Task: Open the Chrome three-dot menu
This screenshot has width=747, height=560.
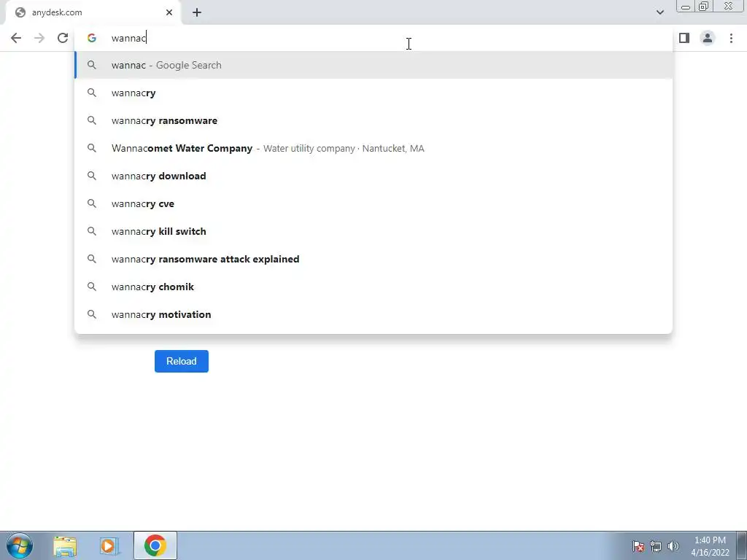Action: point(731,38)
